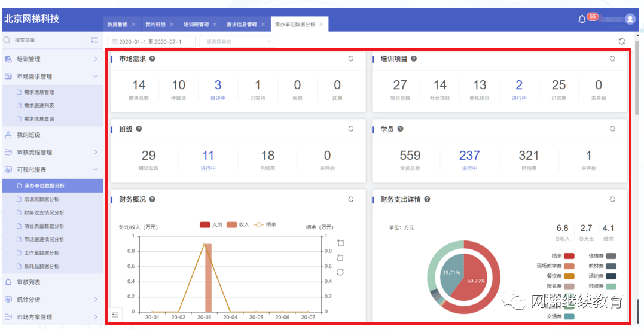Refresh the 学员 card
The width and height of the screenshot is (644, 329).
[x=612, y=129]
